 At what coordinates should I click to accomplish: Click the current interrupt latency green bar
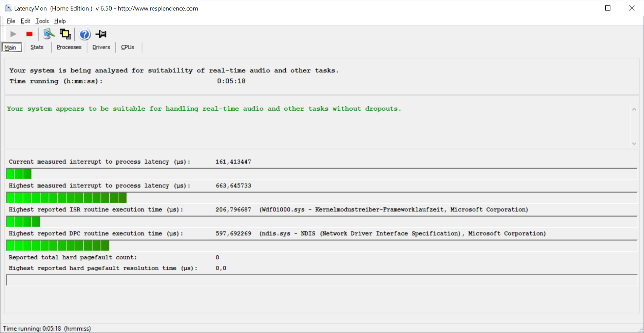point(19,174)
